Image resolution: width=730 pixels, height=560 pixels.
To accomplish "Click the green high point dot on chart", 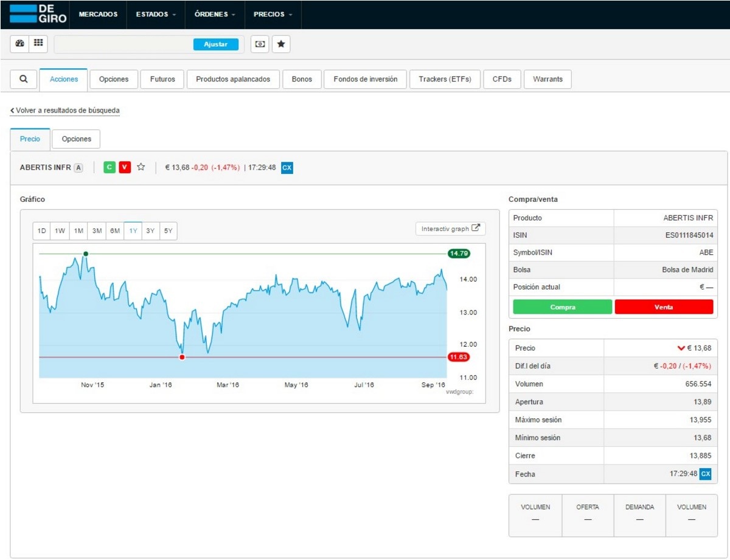I will (86, 254).
